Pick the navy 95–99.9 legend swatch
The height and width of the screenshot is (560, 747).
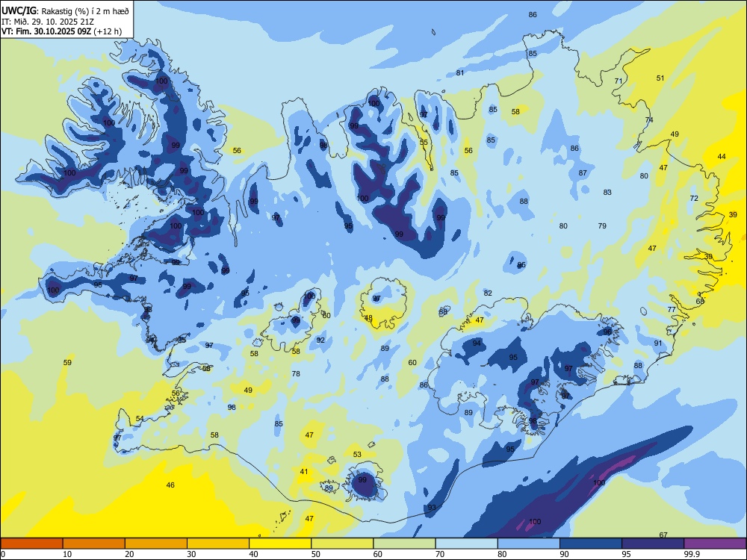tap(653, 544)
